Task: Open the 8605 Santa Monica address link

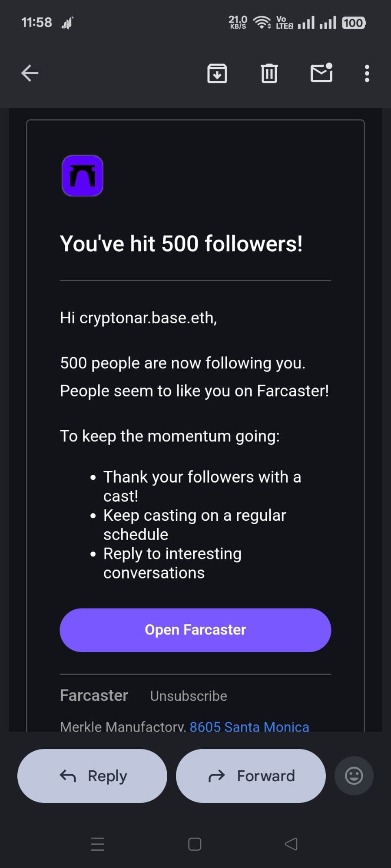Action: [x=249, y=727]
